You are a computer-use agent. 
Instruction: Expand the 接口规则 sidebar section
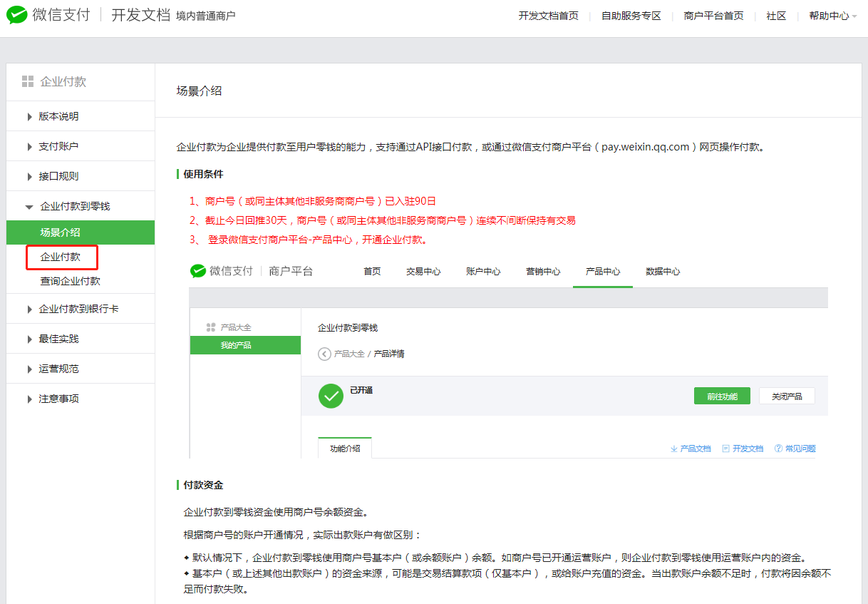click(81, 176)
